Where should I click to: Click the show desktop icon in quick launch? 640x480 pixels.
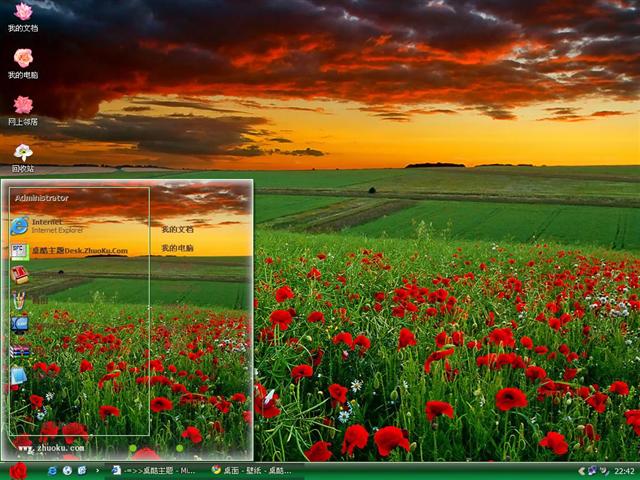pos(82,471)
